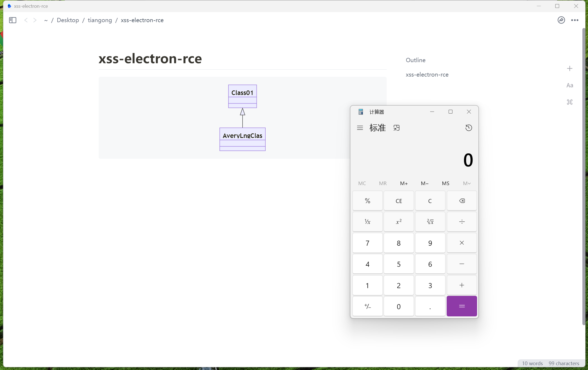Click the app icon in the main window's title bar
Viewport: 588px width, 370px height.
[9, 6]
